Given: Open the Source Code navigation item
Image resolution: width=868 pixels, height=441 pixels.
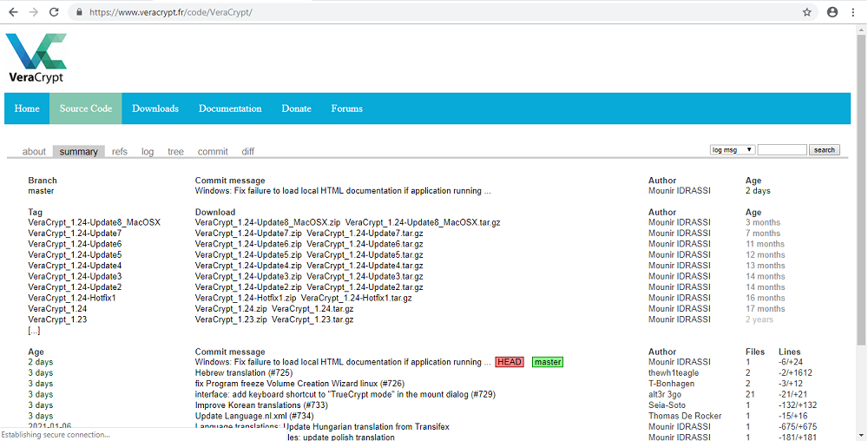Looking at the screenshot, I should (x=86, y=109).
